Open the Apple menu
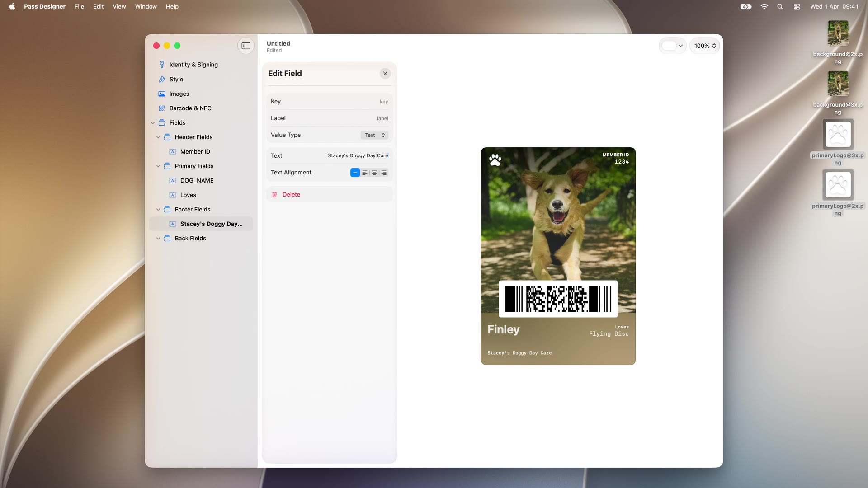Viewport: 868px width, 488px height. (x=12, y=6)
